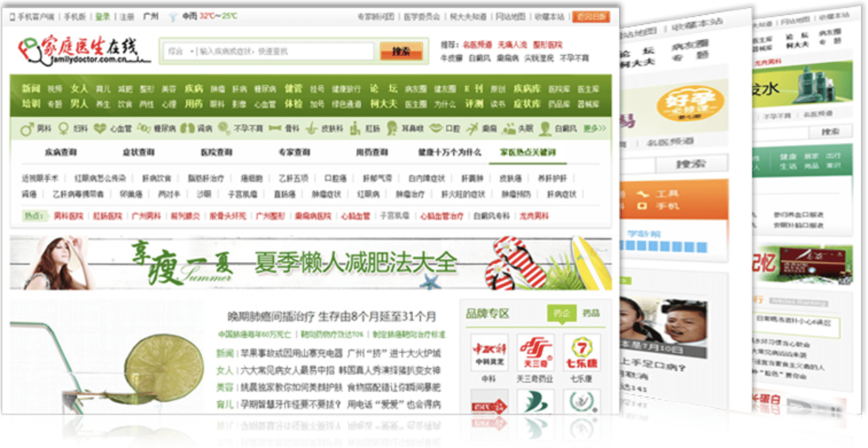Select the 健康十万个为什么 tab
Image resolution: width=868 pixels, height=448 pixels.
[x=449, y=152]
